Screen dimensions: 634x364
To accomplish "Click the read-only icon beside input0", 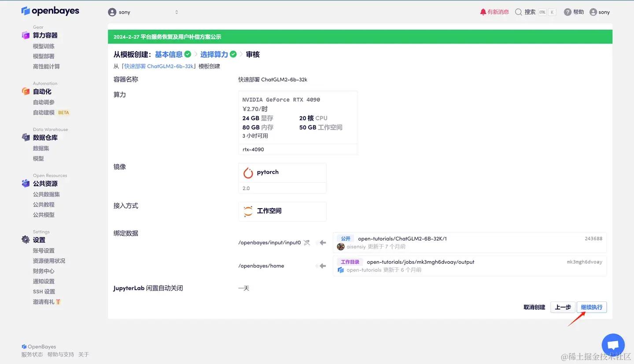I will (307, 243).
